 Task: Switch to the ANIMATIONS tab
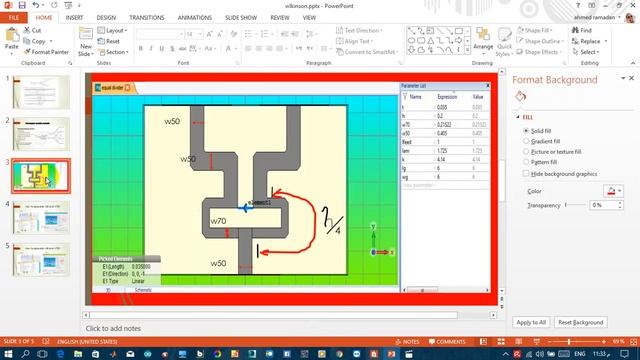tap(195, 18)
